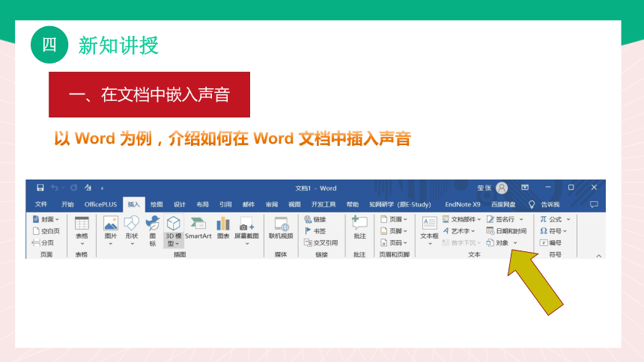Viewport: 644px width, 362px height.
Task: Open the comments speech bubble icon
Action: coord(594,204)
